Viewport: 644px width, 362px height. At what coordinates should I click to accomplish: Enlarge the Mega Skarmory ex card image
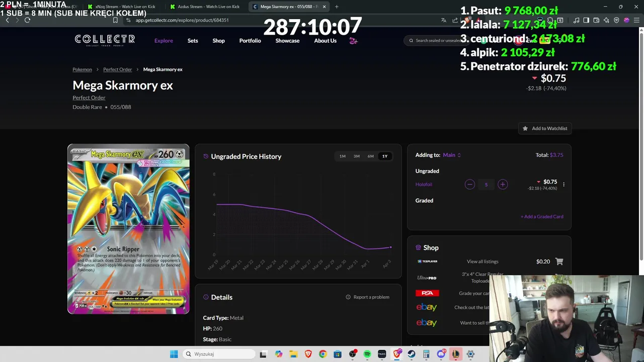(128, 229)
